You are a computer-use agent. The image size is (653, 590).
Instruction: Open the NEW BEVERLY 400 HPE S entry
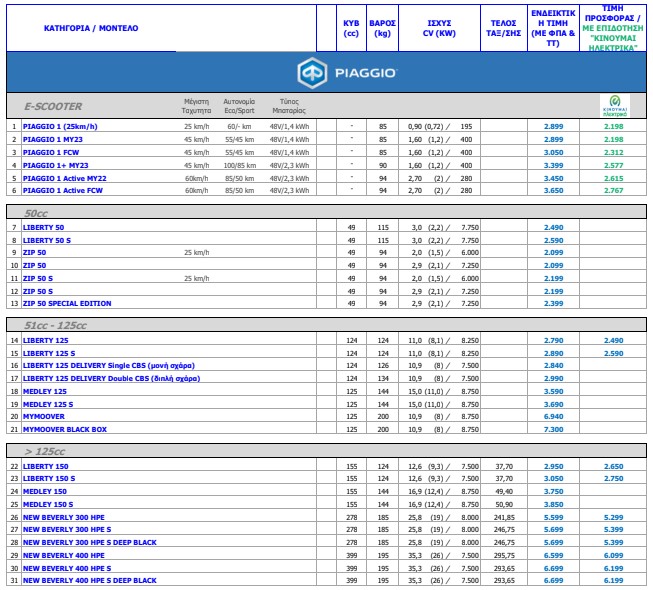[67, 568]
